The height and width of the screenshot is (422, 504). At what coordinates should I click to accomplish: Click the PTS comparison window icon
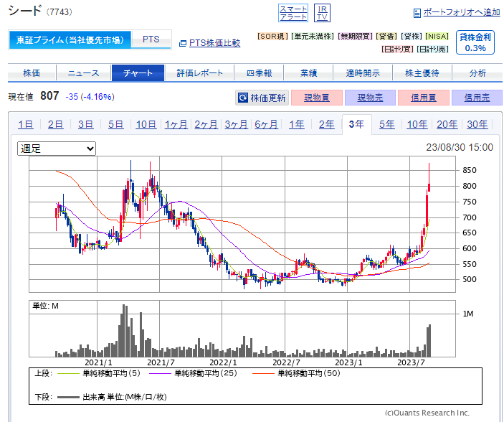[183, 43]
